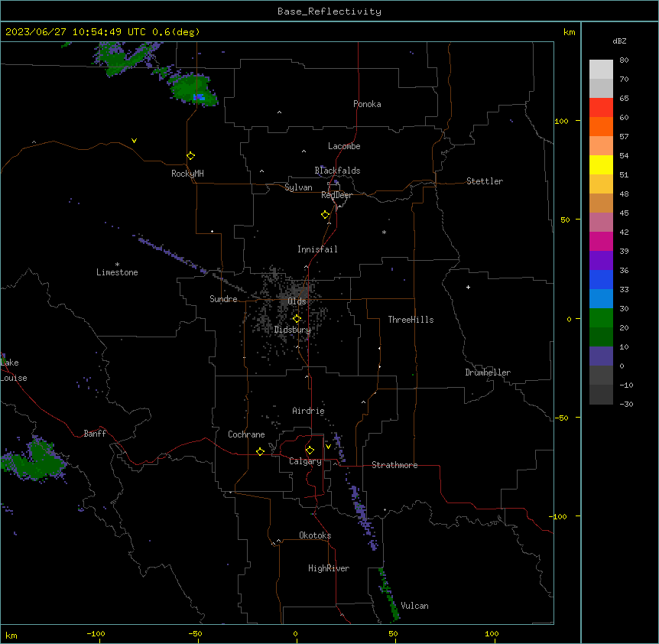The height and width of the screenshot is (644, 659).
Task: Click the Vulcan city label
Action: coord(415,606)
